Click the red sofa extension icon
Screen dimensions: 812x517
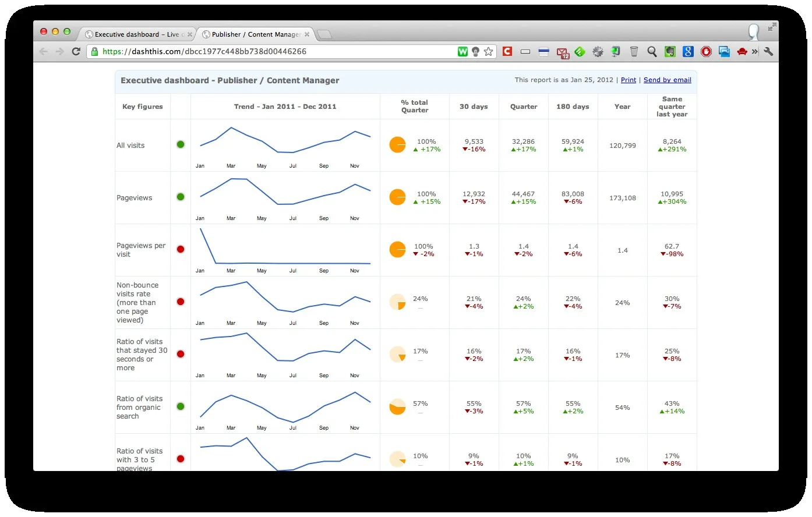(742, 51)
